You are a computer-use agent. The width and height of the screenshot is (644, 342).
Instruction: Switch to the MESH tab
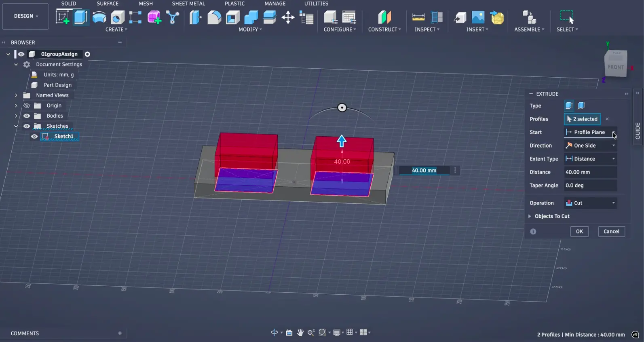coord(146,4)
